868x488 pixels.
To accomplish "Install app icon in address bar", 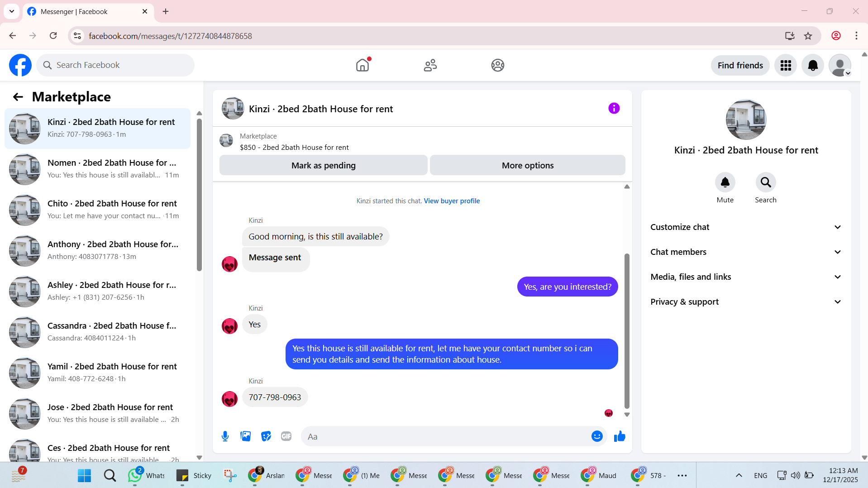I will click(790, 36).
